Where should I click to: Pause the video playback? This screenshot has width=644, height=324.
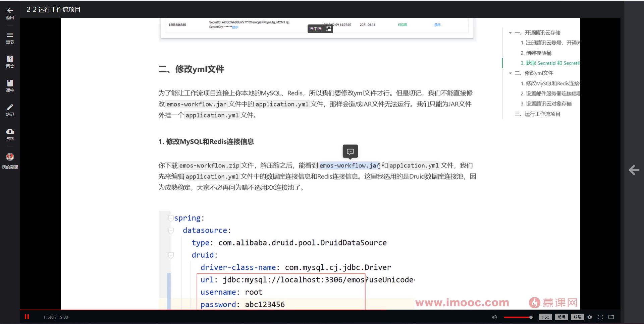click(x=27, y=317)
